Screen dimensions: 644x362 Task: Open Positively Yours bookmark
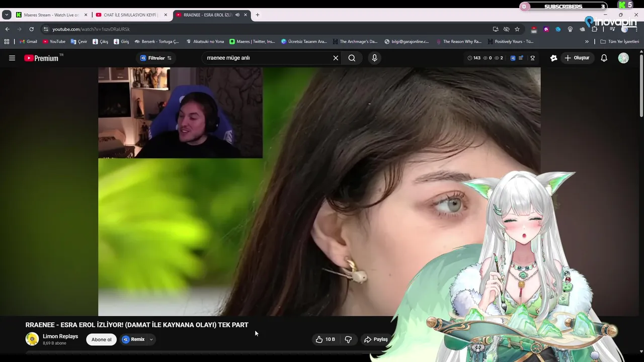(511, 42)
